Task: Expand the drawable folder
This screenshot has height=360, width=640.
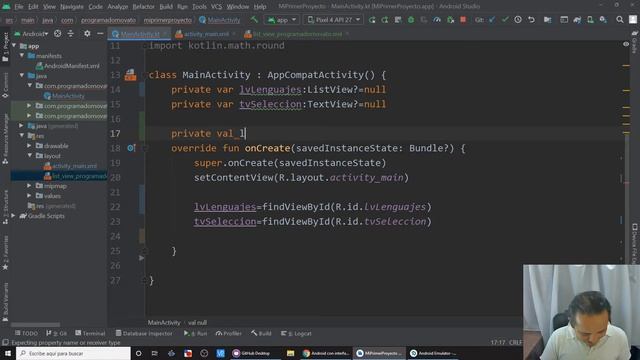Action: [x=29, y=146]
